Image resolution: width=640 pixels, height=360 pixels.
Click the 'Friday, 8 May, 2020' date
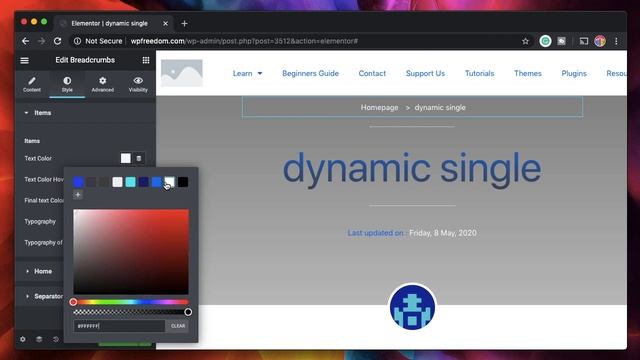click(443, 233)
